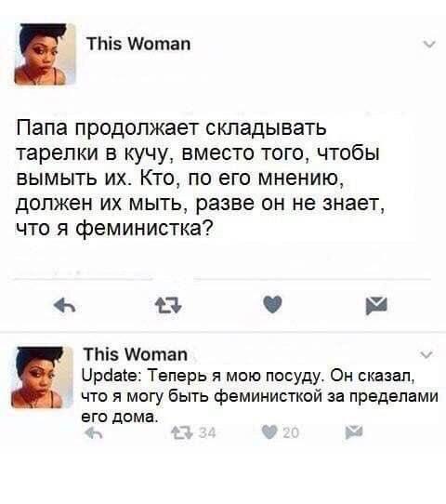
Task: Click the word Update in reply tweet
Action: coord(111,376)
